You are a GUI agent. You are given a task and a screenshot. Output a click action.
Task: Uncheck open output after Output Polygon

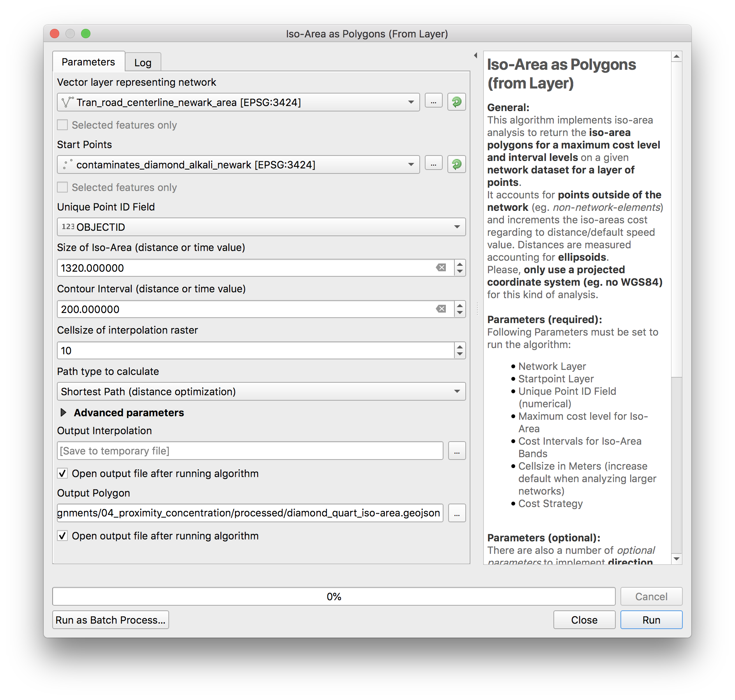click(x=62, y=536)
